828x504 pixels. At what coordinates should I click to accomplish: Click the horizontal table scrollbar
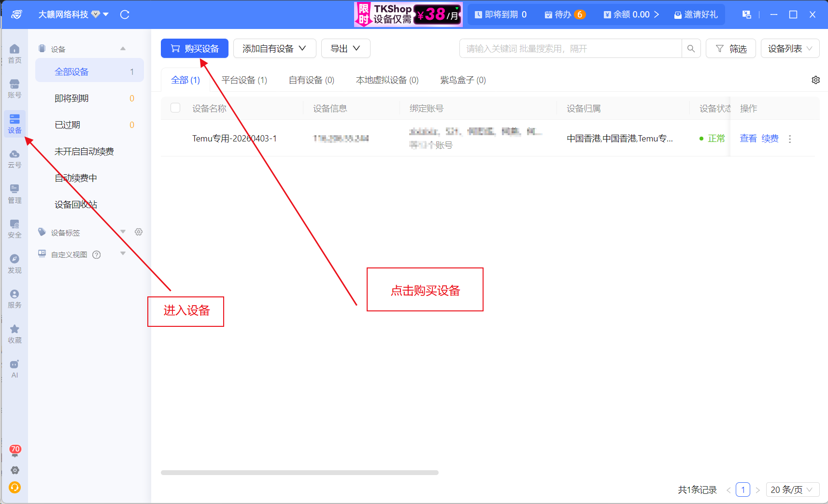[300, 473]
